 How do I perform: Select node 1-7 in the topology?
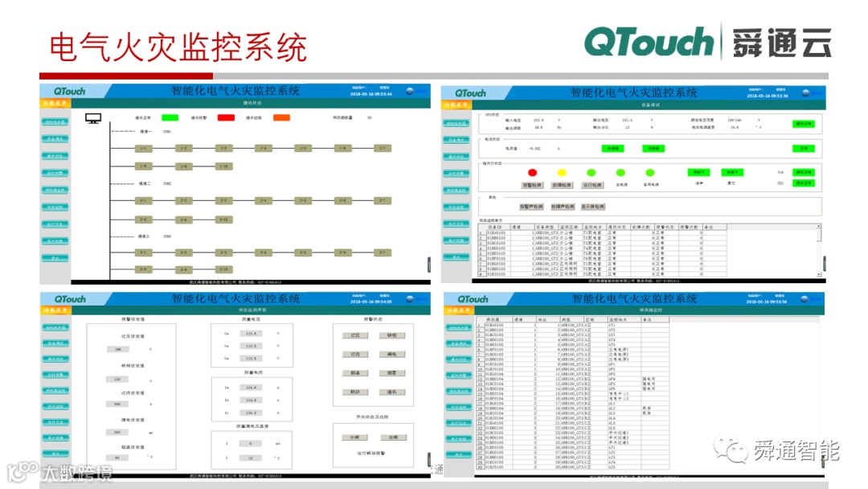pyautogui.click(x=383, y=149)
